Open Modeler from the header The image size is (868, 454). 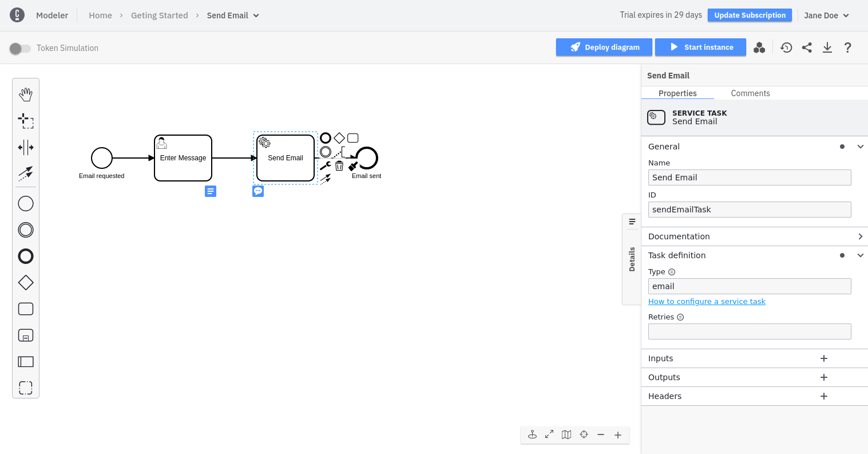click(x=52, y=15)
